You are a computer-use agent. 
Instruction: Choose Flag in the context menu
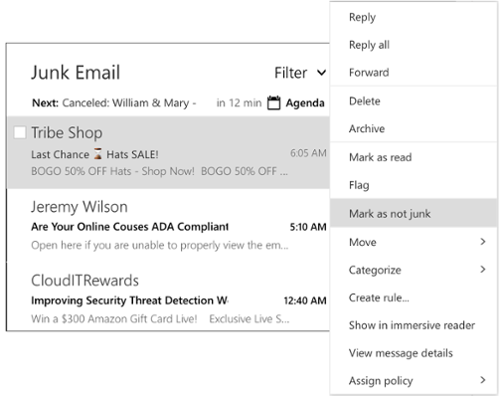pyautogui.click(x=413, y=185)
